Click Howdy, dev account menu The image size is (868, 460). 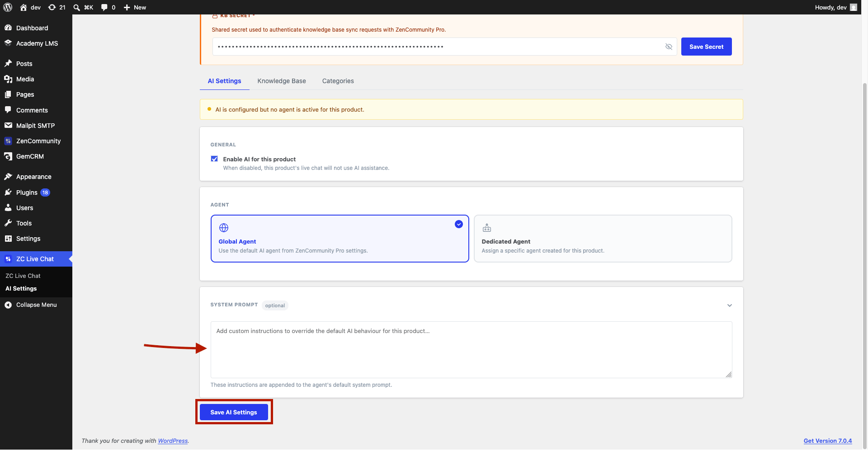click(835, 7)
